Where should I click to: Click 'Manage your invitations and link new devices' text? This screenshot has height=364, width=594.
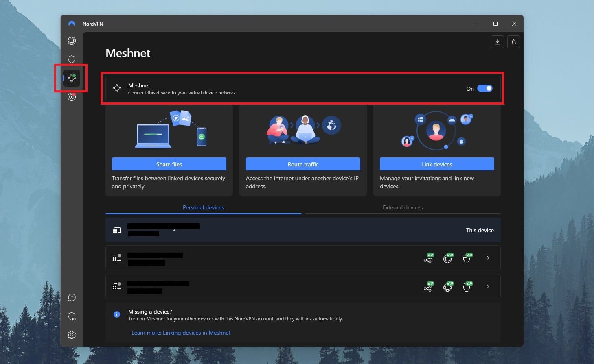click(x=427, y=182)
